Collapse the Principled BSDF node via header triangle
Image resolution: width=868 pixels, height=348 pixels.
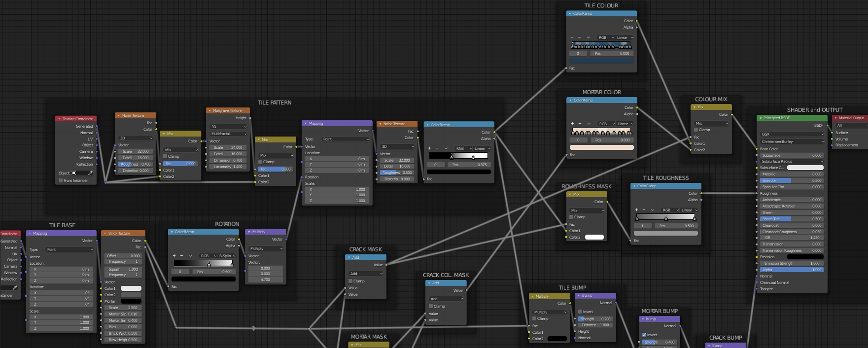point(760,118)
